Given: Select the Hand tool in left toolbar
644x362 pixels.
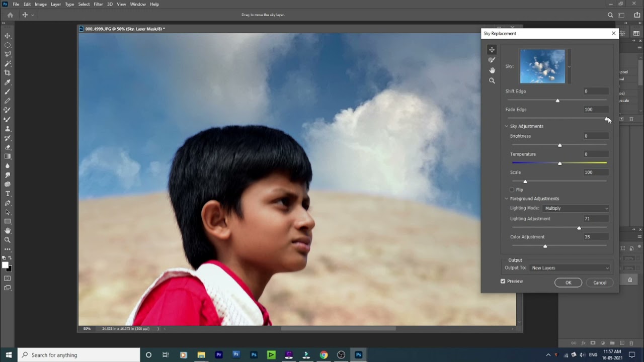Looking at the screenshot, I should coord(8,230).
